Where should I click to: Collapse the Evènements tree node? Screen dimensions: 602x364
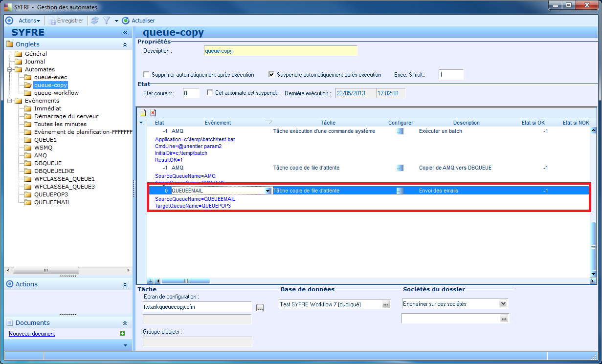tap(10, 101)
